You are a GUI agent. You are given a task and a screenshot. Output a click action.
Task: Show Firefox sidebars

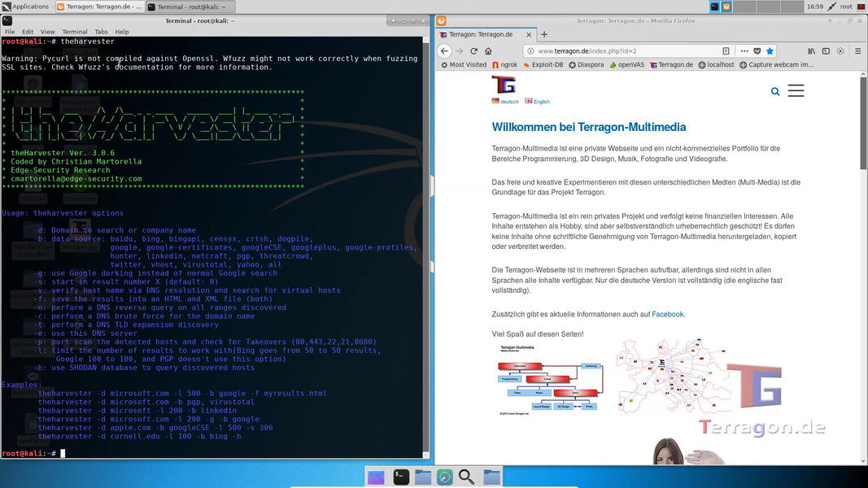point(826,51)
